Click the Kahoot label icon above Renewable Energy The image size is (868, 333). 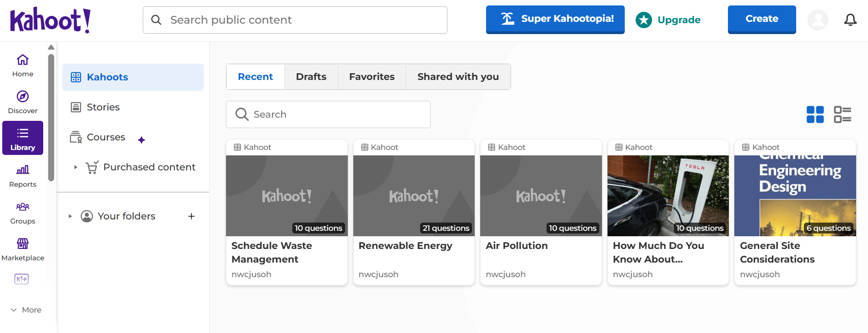(x=365, y=147)
